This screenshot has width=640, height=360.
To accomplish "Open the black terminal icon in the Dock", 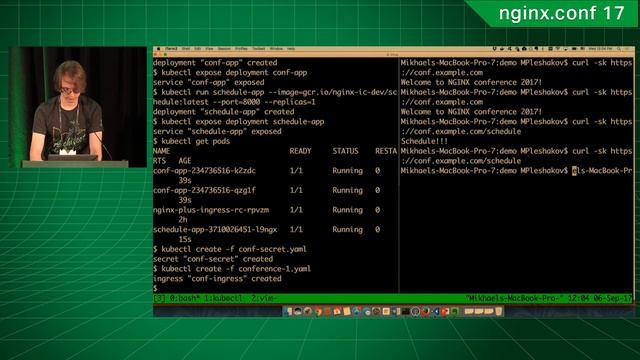I will point(406,311).
